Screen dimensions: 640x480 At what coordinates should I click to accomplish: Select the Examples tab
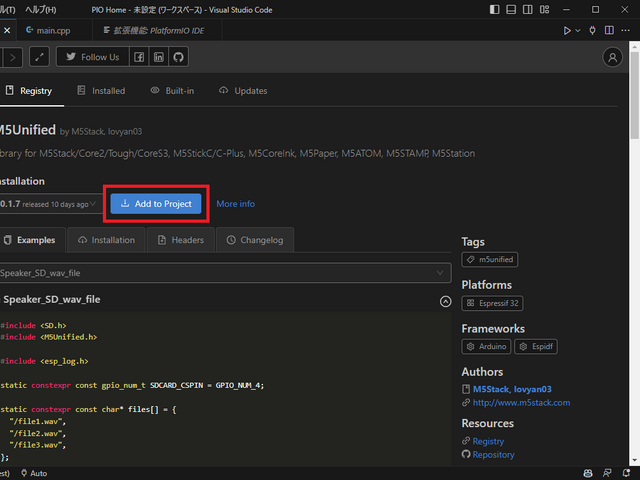tap(32, 240)
